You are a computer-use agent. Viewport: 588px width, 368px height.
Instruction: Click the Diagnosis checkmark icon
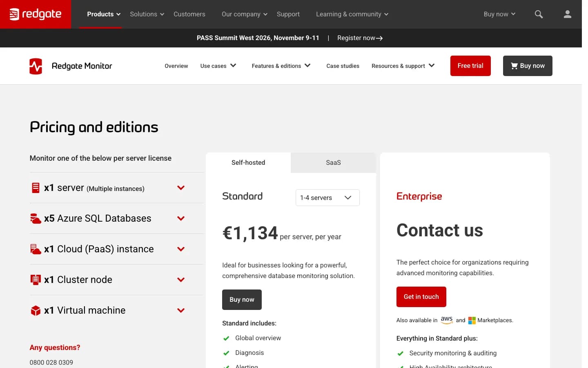click(226, 353)
